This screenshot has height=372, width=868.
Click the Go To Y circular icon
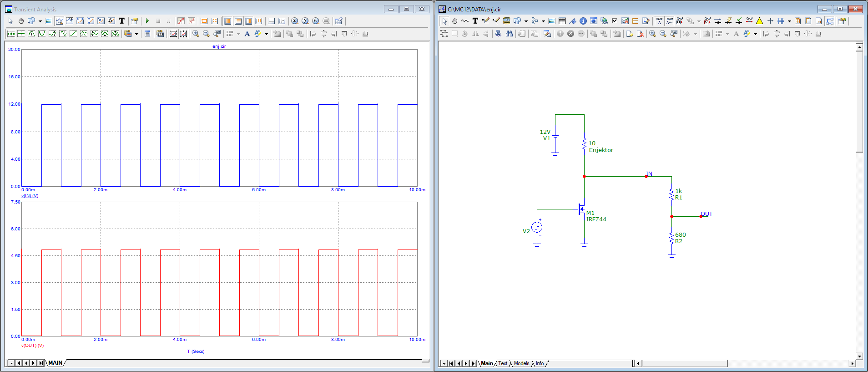coord(305,21)
